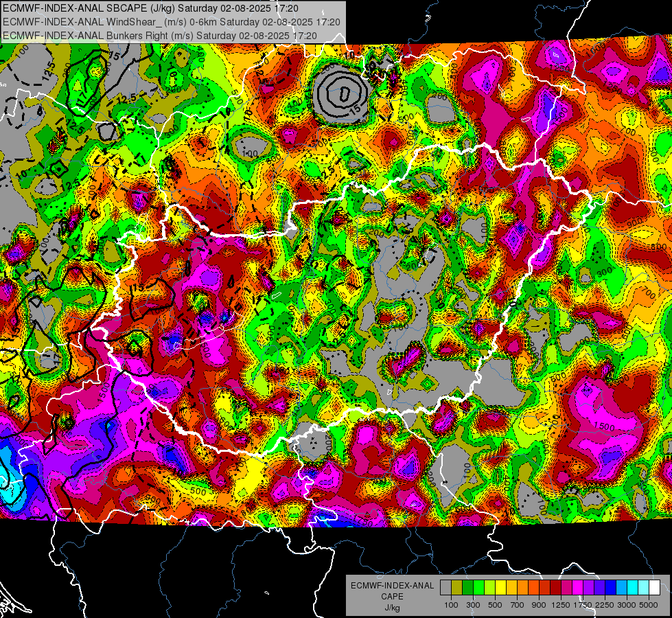Click the WindShear 0-6km header line
The height and width of the screenshot is (618, 672).
click(172, 22)
